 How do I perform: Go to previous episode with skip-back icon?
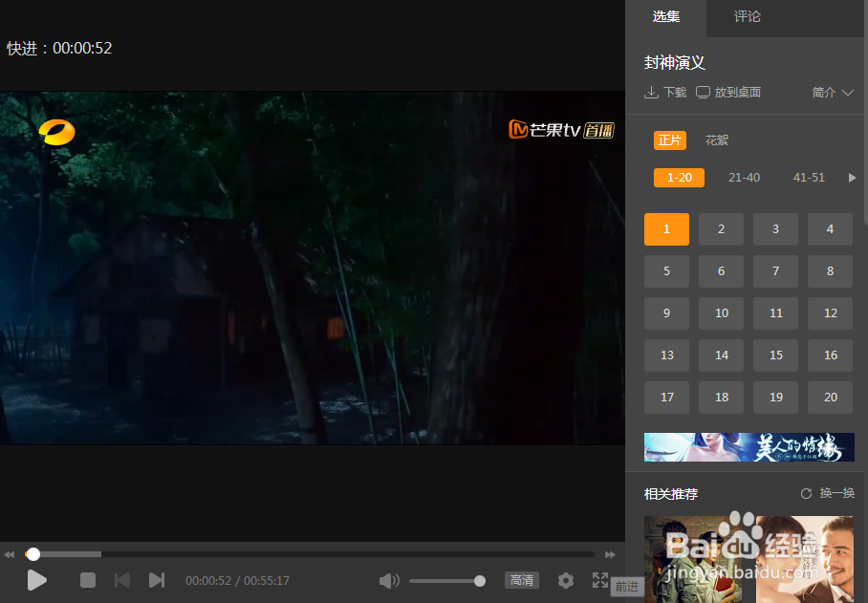pyautogui.click(x=122, y=580)
